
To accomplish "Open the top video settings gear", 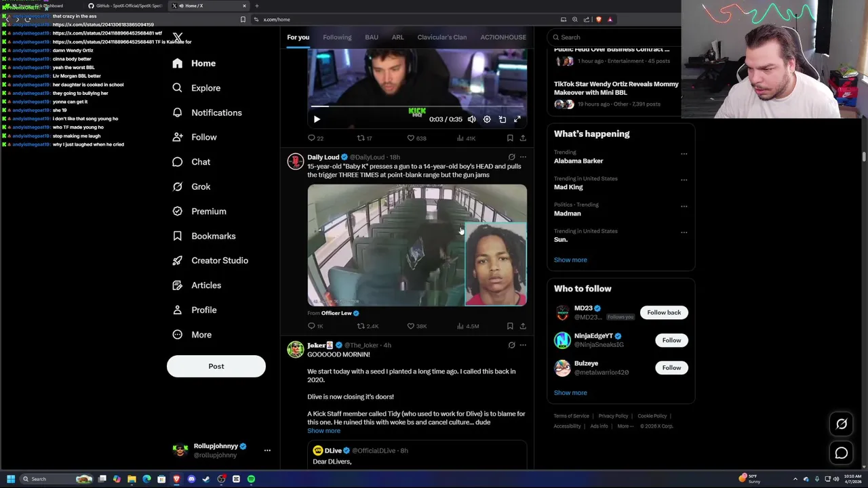I will point(487,119).
